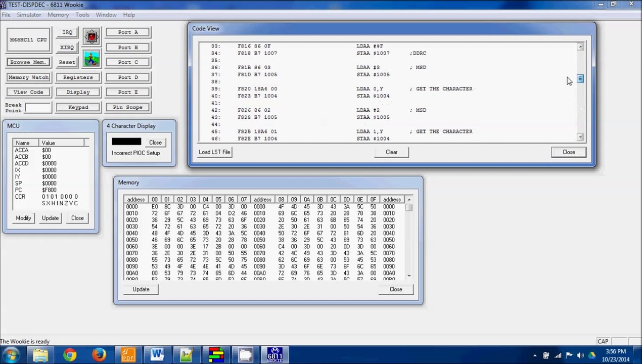Open the Tools menu
This screenshot has width=642, height=364.
(82, 15)
